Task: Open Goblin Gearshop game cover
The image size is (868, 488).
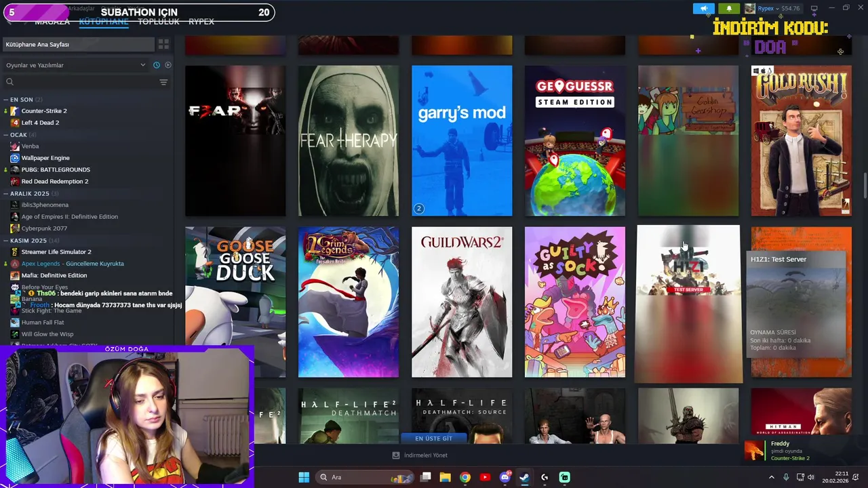Action: [688, 141]
